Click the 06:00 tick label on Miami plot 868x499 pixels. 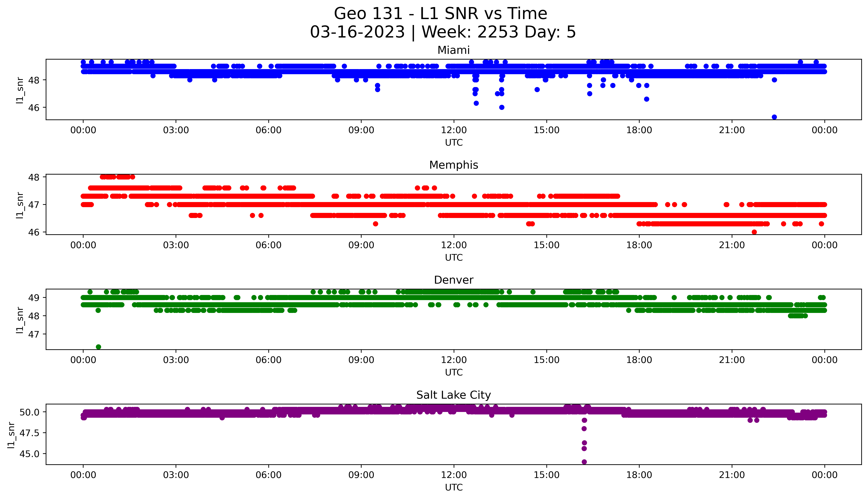(269, 131)
